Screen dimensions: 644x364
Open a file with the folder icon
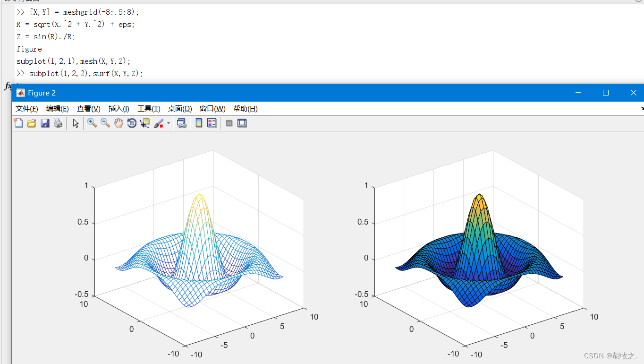(32, 123)
